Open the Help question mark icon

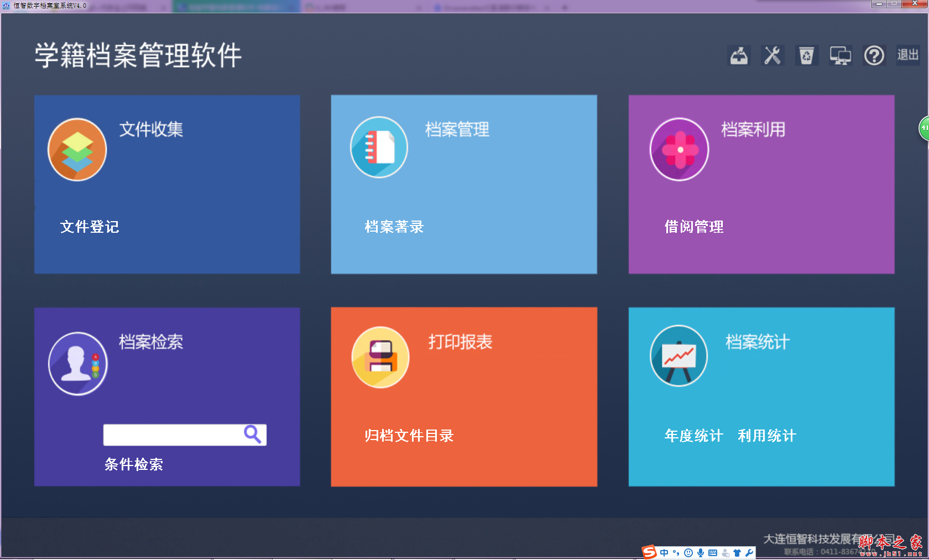point(874,55)
